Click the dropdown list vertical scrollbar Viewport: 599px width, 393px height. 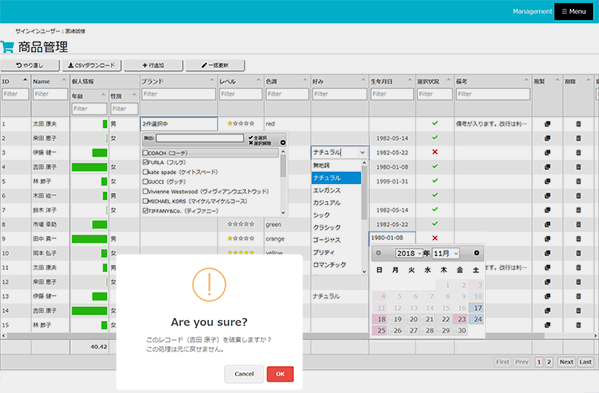[x=364, y=193]
